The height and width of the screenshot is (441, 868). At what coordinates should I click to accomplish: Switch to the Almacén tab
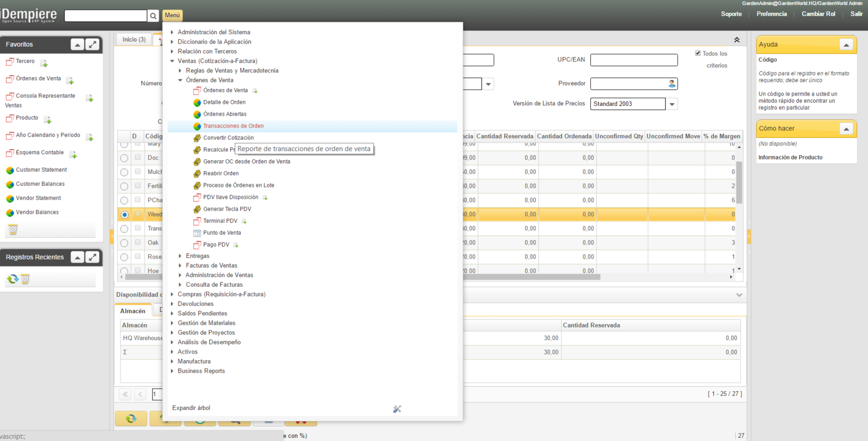(132, 311)
